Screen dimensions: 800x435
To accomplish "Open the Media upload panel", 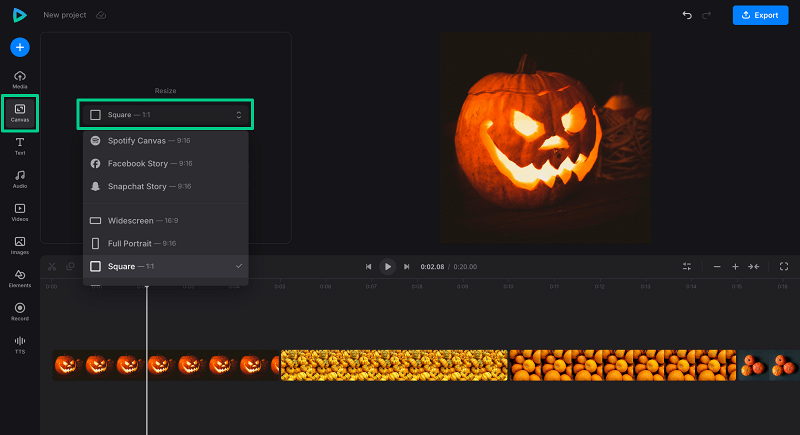I will 20,79.
